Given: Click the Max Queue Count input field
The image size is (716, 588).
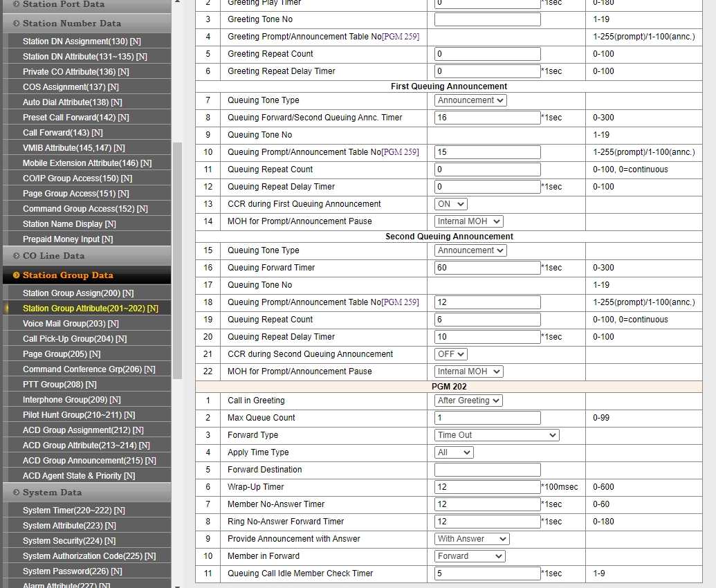Looking at the screenshot, I should [488, 418].
